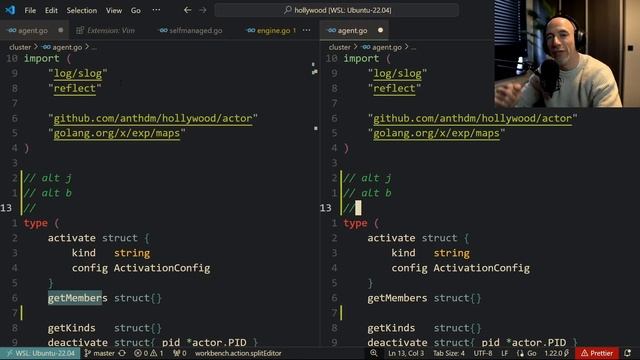Click cluster breadcrumb in the left editor
Viewport: 640px width, 360px height.
click(20, 47)
